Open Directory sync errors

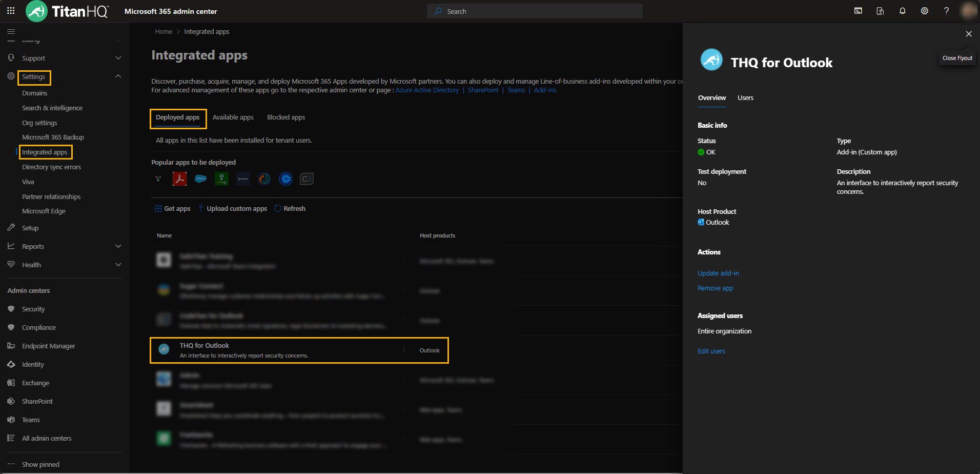[51, 167]
